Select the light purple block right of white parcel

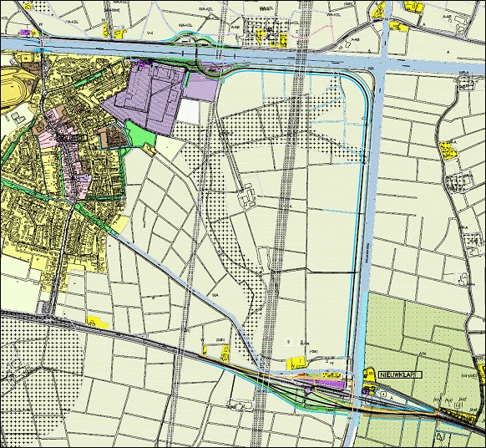point(201,88)
